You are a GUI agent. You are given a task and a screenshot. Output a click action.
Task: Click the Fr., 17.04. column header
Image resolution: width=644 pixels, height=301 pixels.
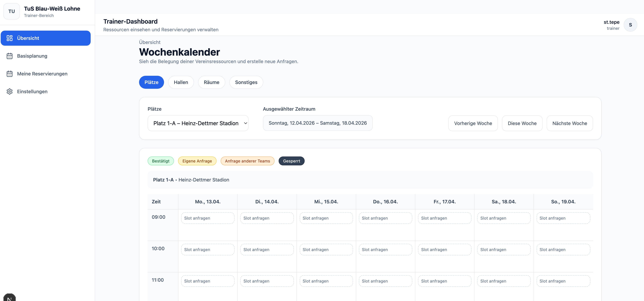[445, 202]
